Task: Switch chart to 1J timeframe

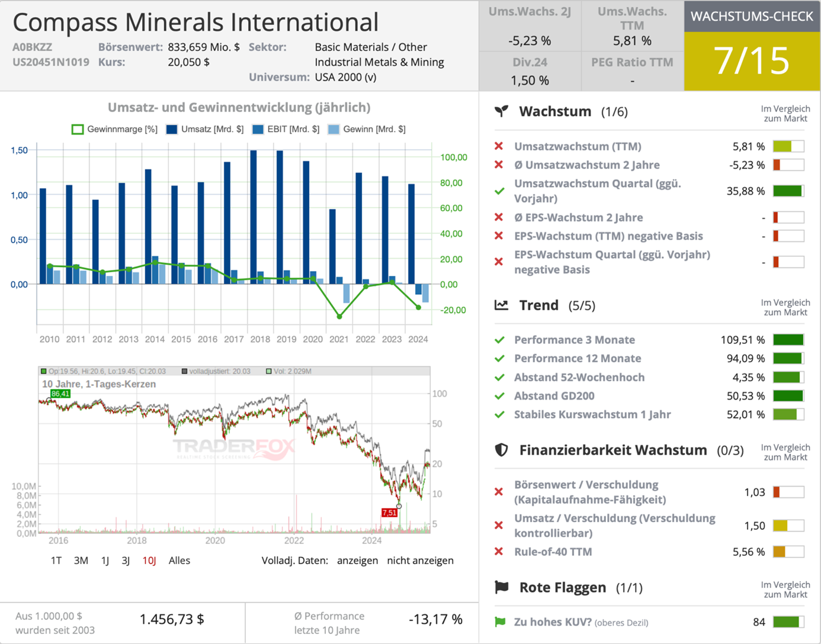Action: point(105,561)
